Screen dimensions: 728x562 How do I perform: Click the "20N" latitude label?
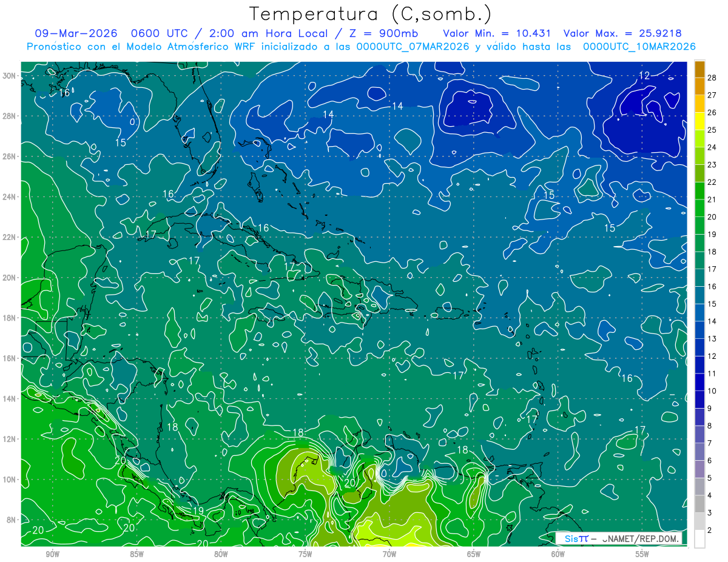(8, 278)
